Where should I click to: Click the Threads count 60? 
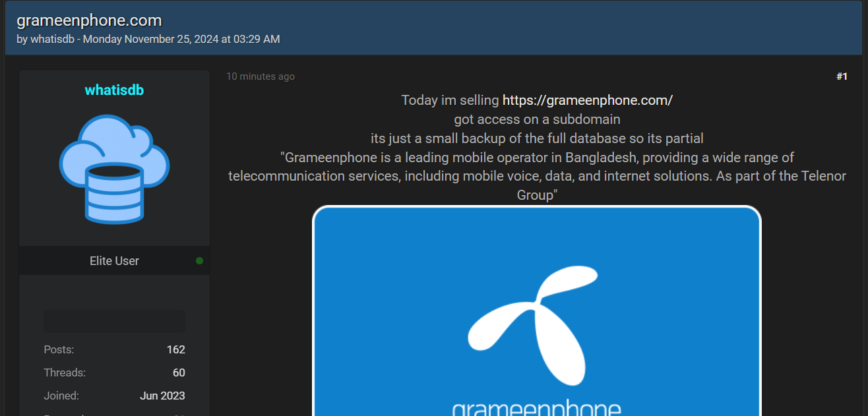(179, 372)
